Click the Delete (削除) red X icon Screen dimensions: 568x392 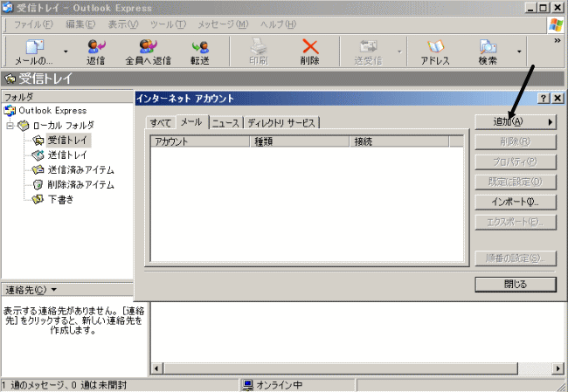coord(310,47)
